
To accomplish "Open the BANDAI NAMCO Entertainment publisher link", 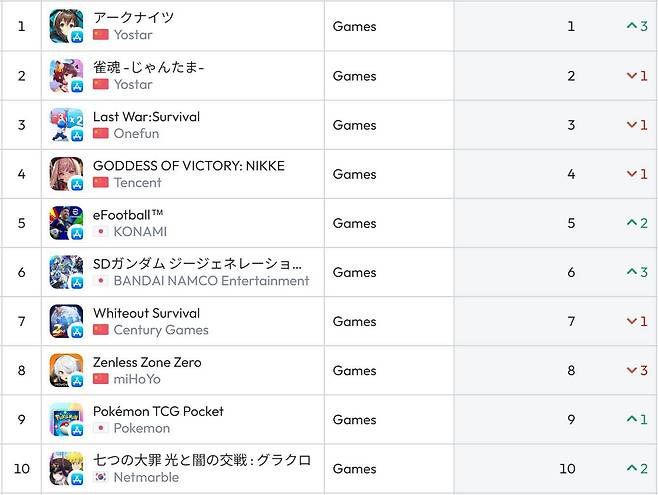I will coord(211,281).
